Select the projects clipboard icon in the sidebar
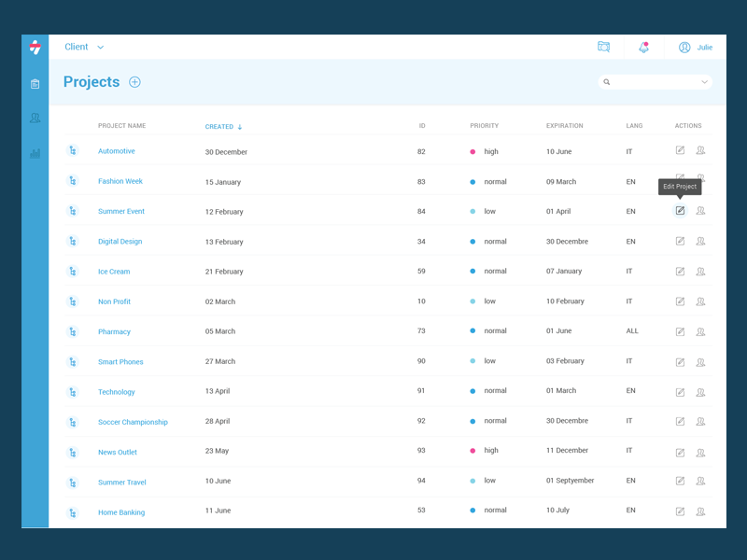Image resolution: width=747 pixels, height=560 pixels. (x=35, y=84)
